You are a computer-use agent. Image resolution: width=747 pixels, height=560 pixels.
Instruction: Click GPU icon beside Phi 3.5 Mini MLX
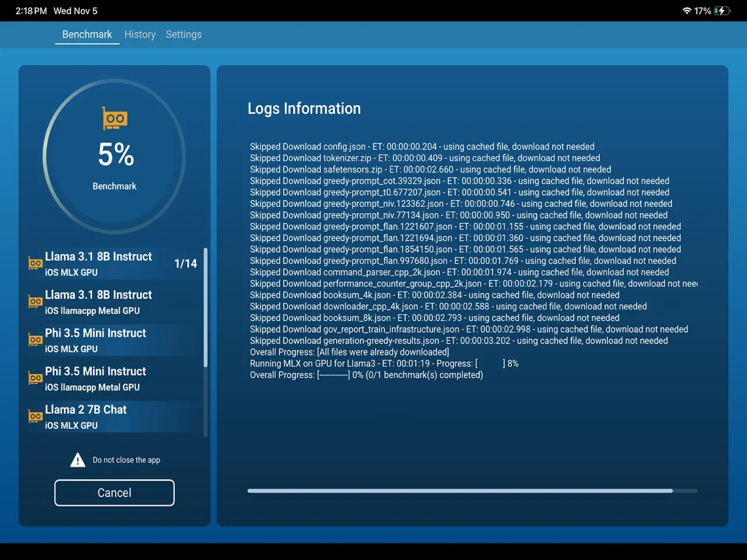pos(35,340)
